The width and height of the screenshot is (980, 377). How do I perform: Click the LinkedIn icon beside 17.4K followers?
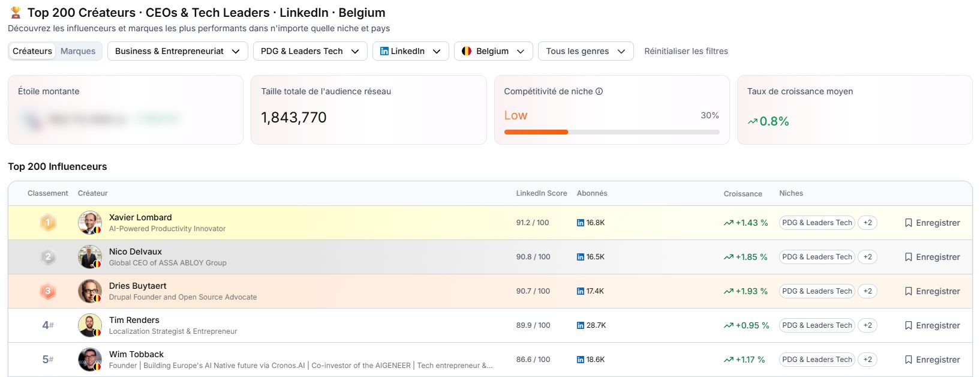tap(581, 291)
